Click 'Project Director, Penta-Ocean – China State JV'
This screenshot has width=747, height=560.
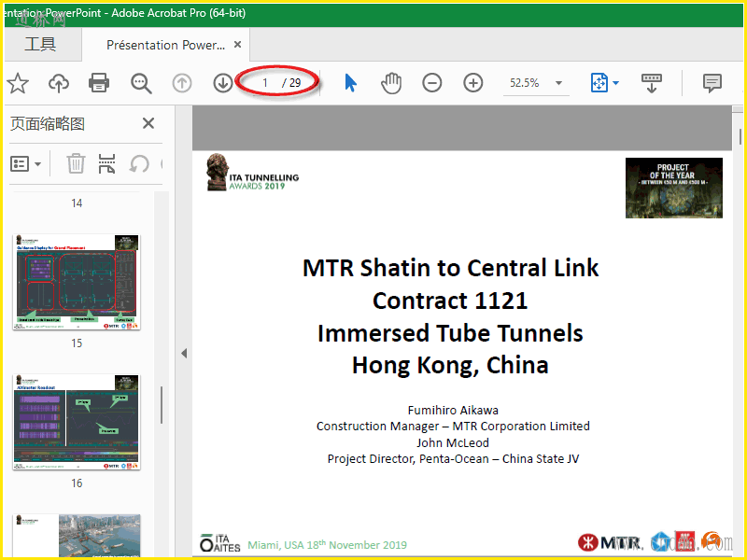tap(453, 459)
